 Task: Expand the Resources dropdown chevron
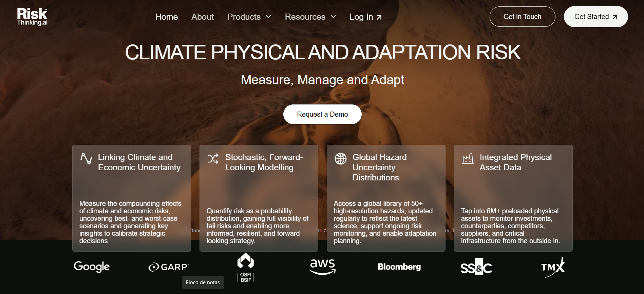pos(333,17)
